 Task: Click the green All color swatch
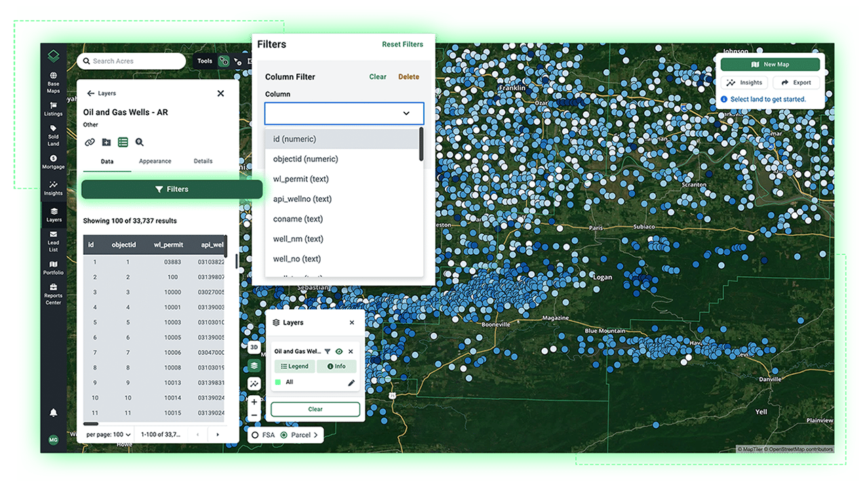click(x=278, y=382)
